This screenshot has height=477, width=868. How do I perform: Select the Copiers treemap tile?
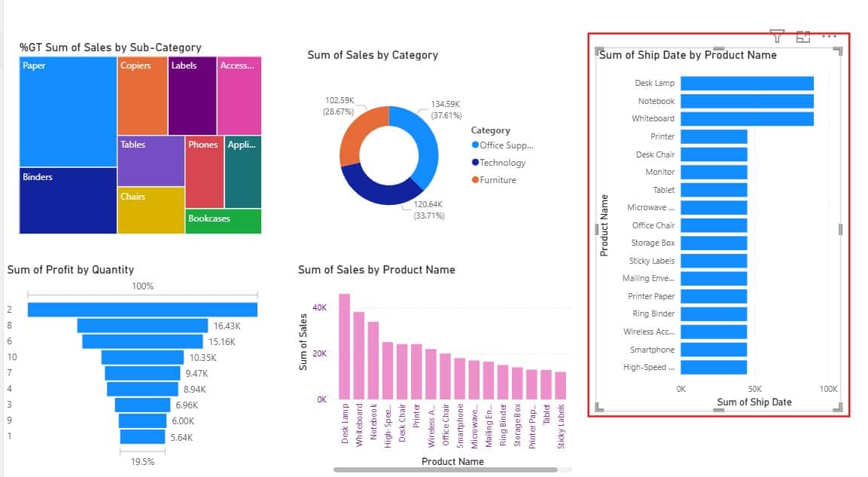tap(142, 96)
